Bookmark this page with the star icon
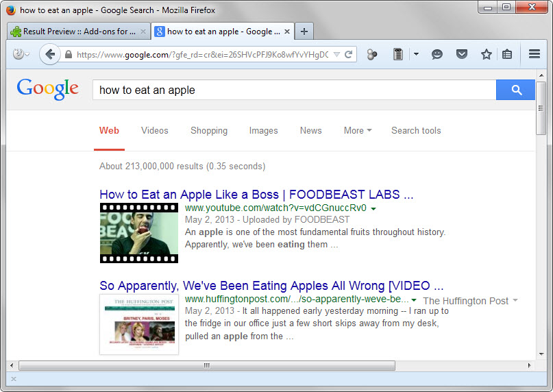This screenshot has height=392, width=553. (487, 54)
